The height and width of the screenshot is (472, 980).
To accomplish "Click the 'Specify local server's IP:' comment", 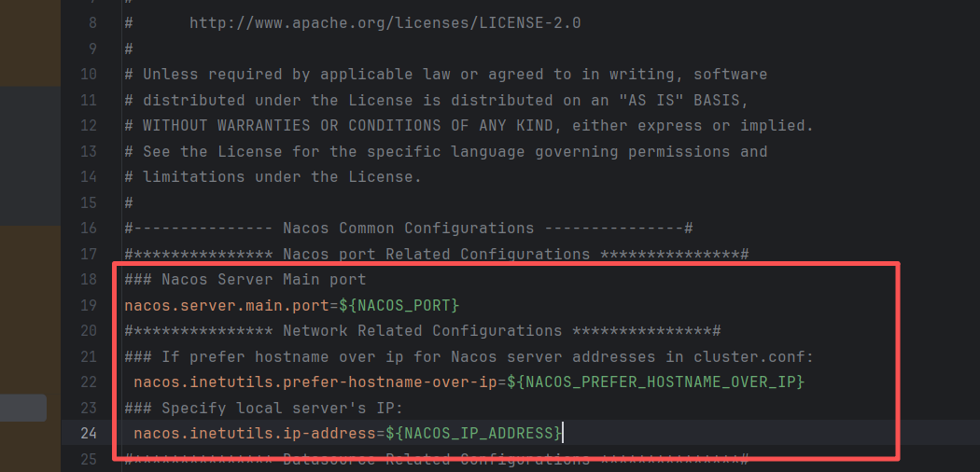I will coord(264,407).
